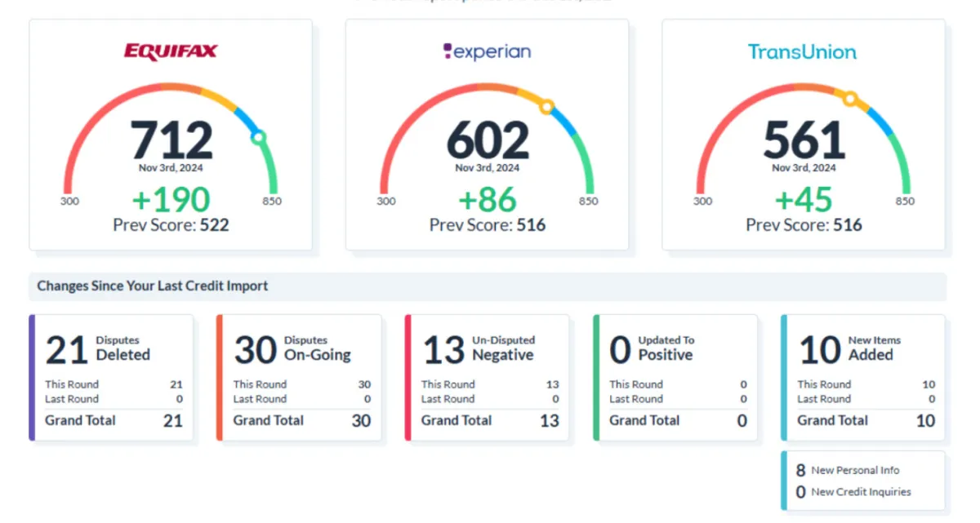Click the 850 maximum label on TransUnion gauge

point(905,202)
